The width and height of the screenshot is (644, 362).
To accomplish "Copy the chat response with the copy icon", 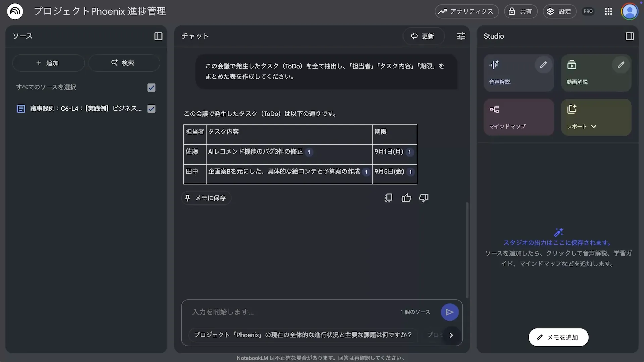I will pos(388,198).
